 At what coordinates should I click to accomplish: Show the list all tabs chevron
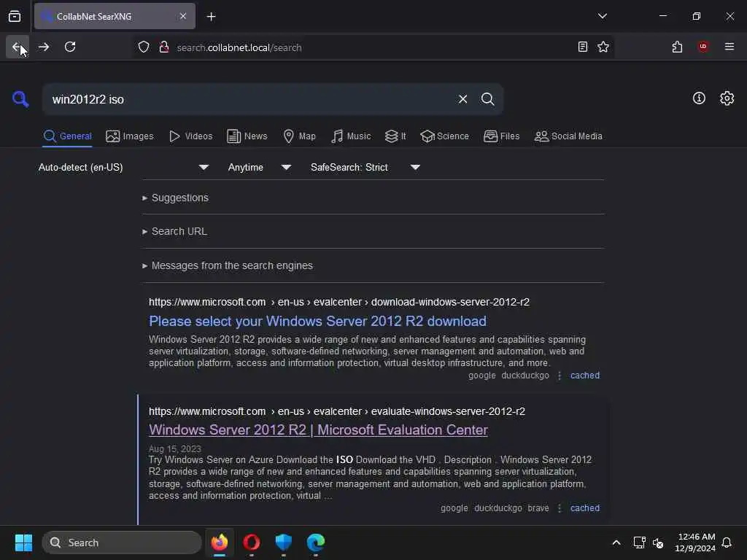tap(603, 16)
